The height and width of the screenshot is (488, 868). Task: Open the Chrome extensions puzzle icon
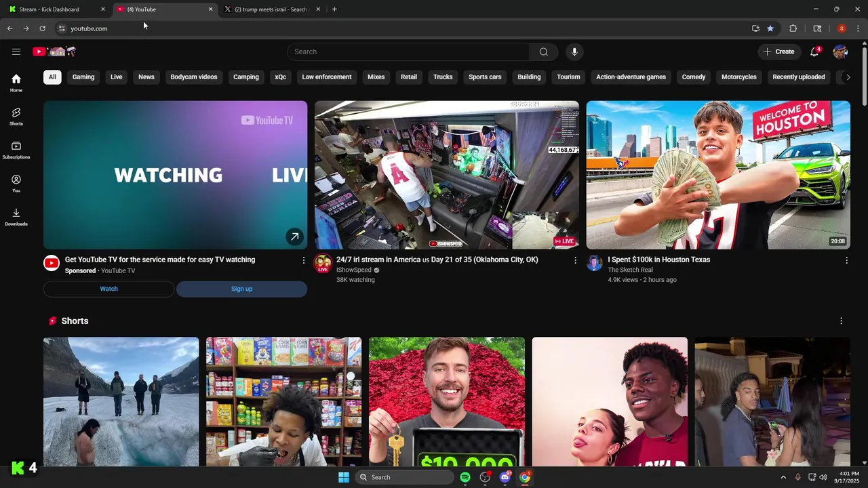pyautogui.click(x=793, y=28)
